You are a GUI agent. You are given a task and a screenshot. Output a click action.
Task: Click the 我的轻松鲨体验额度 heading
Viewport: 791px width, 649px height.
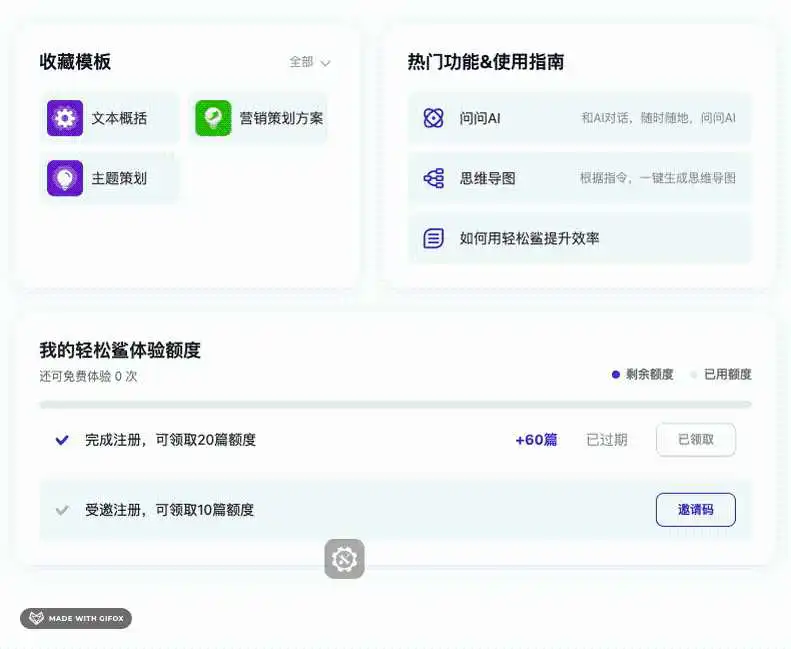[x=120, y=350]
